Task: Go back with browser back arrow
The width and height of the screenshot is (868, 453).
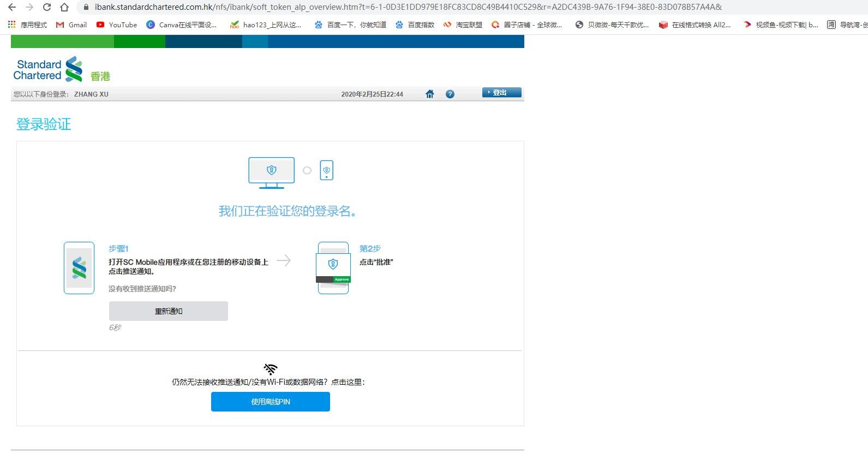Action: click(x=12, y=7)
